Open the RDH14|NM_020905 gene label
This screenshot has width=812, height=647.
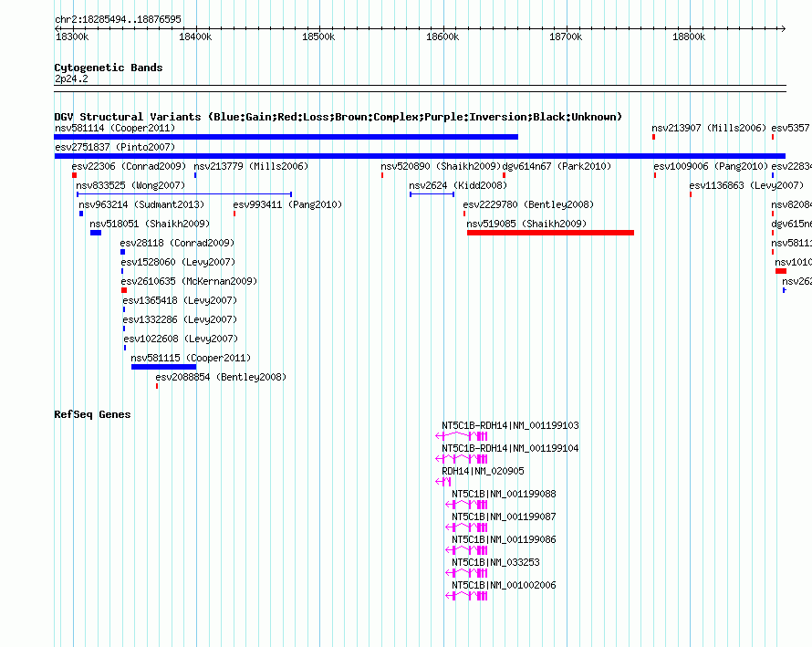[x=483, y=471]
